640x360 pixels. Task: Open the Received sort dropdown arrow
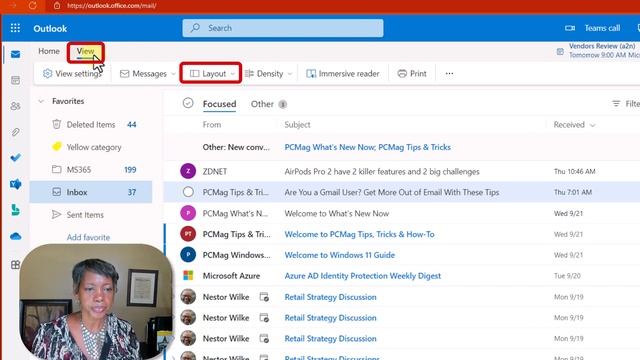click(592, 125)
